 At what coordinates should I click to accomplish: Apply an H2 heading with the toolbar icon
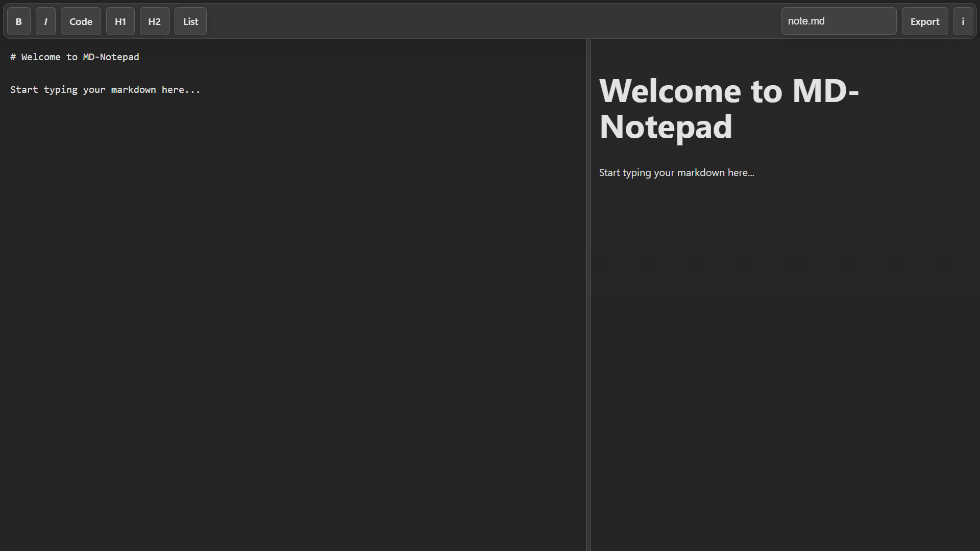point(154,21)
